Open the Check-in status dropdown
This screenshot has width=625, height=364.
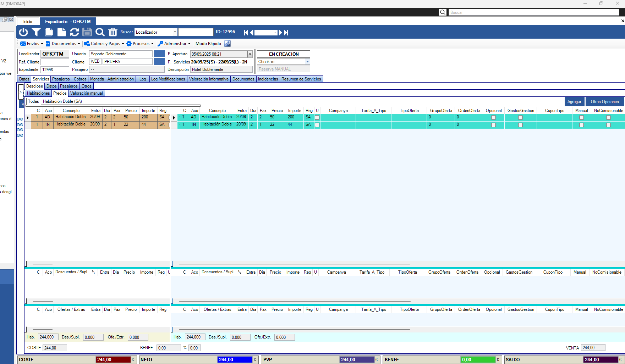pos(307,62)
